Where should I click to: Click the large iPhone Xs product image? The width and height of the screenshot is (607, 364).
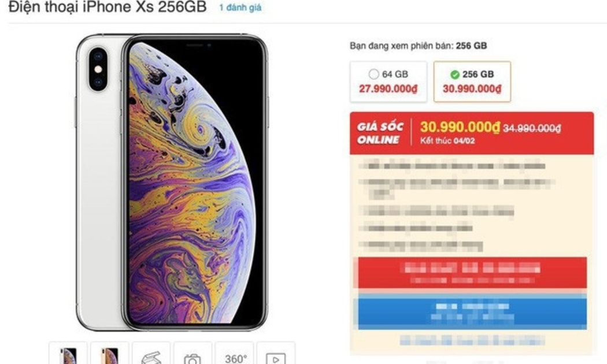(x=172, y=182)
